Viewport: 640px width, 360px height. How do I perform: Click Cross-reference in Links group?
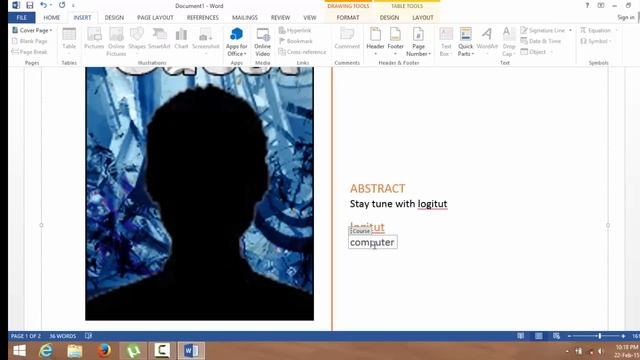pyautogui.click(x=302, y=52)
